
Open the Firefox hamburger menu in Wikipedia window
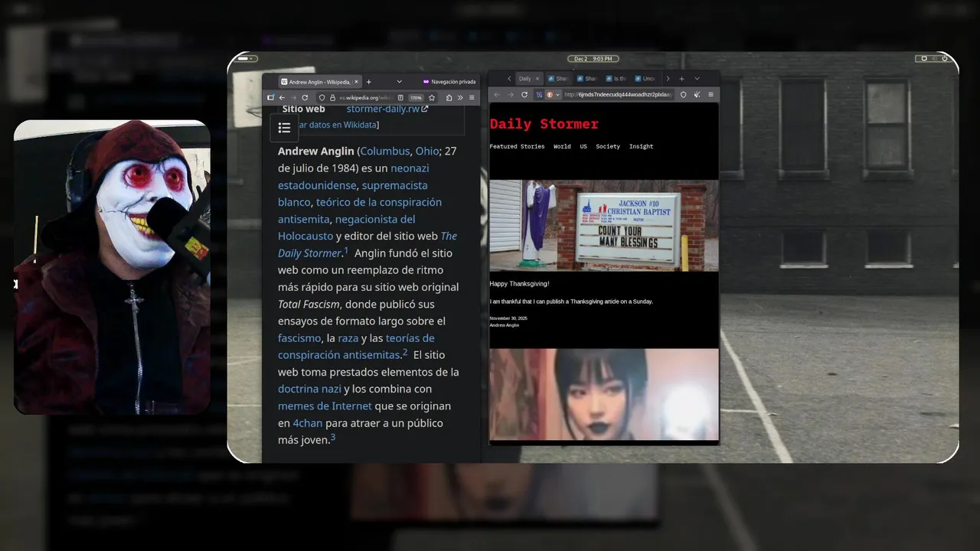click(x=472, y=97)
